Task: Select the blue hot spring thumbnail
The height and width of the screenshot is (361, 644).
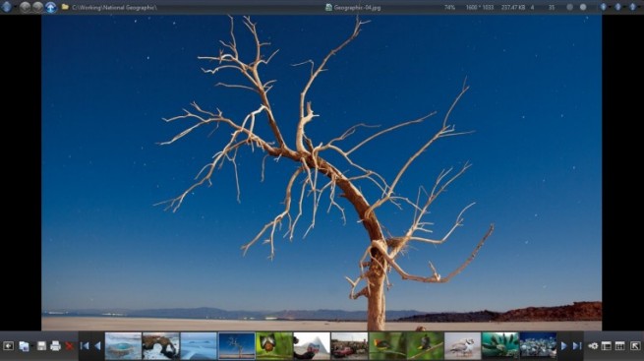Action: pyautogui.click(x=123, y=346)
